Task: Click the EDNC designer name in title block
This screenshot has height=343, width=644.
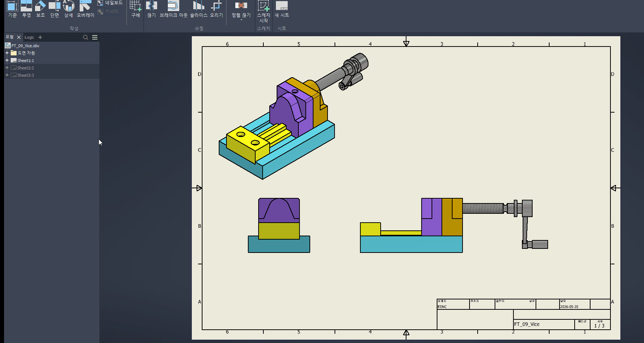Action: click(442, 307)
